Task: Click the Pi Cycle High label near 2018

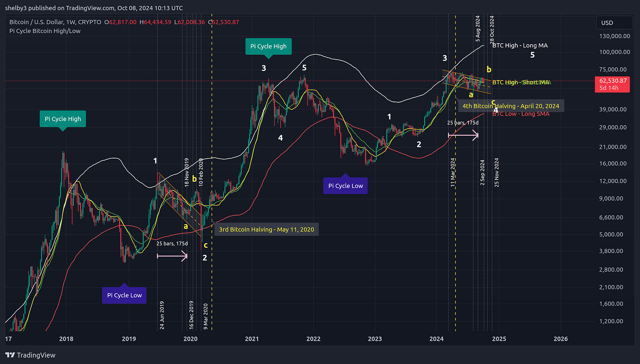Action: click(63, 119)
